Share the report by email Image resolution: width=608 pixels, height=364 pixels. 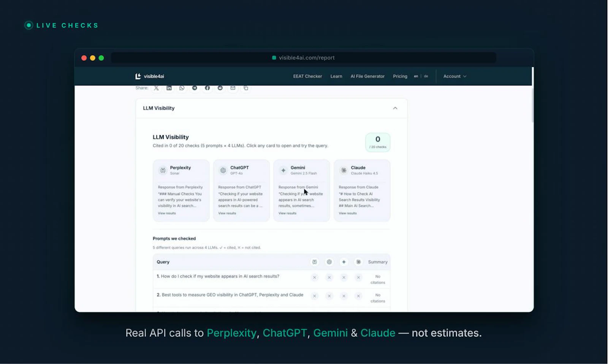233,88
